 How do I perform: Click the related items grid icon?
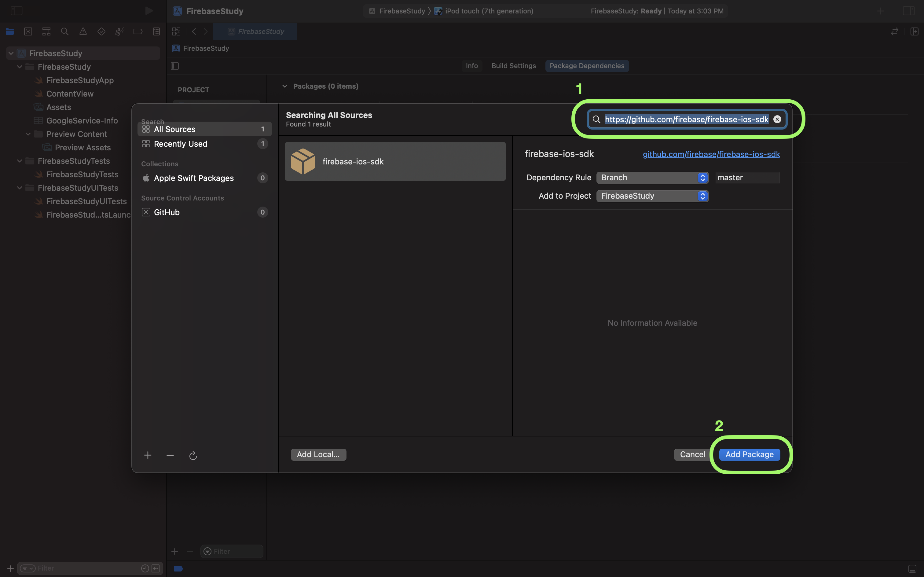pyautogui.click(x=176, y=32)
